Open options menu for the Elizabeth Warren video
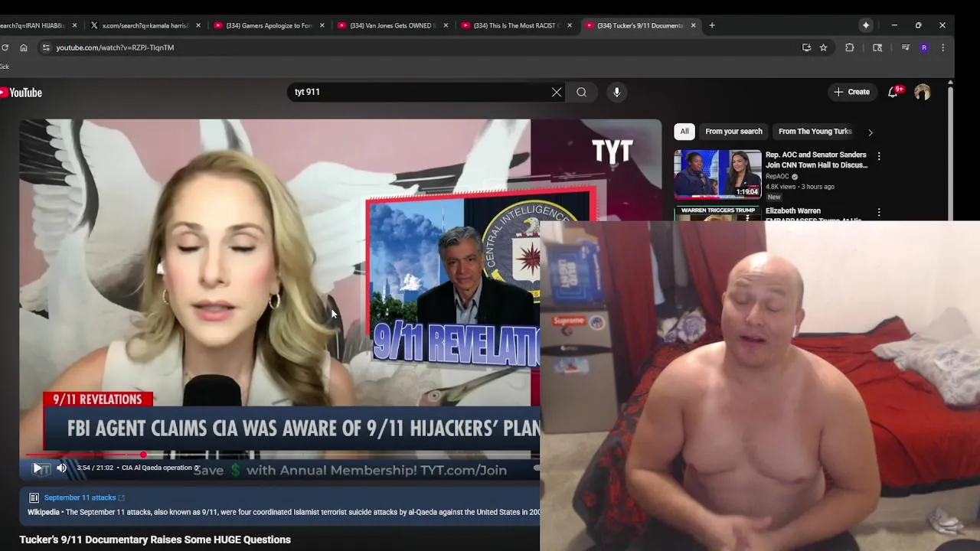Viewport: 980px width, 551px height. pyautogui.click(x=879, y=212)
